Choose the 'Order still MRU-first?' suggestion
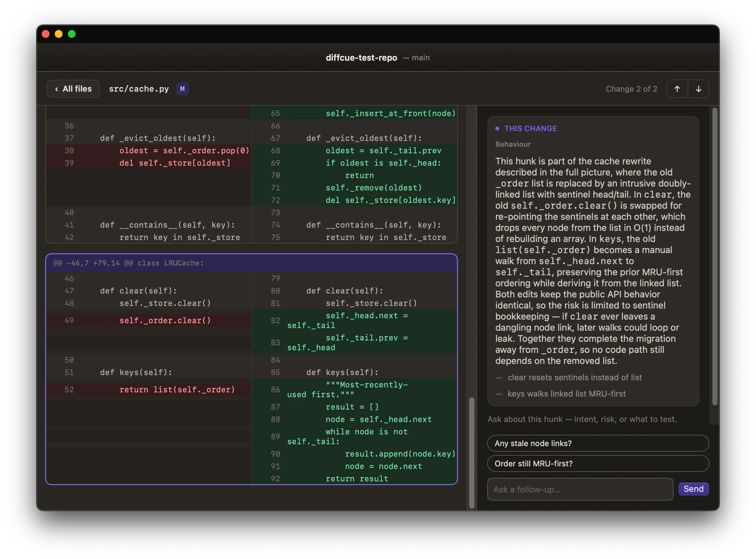 598,463
